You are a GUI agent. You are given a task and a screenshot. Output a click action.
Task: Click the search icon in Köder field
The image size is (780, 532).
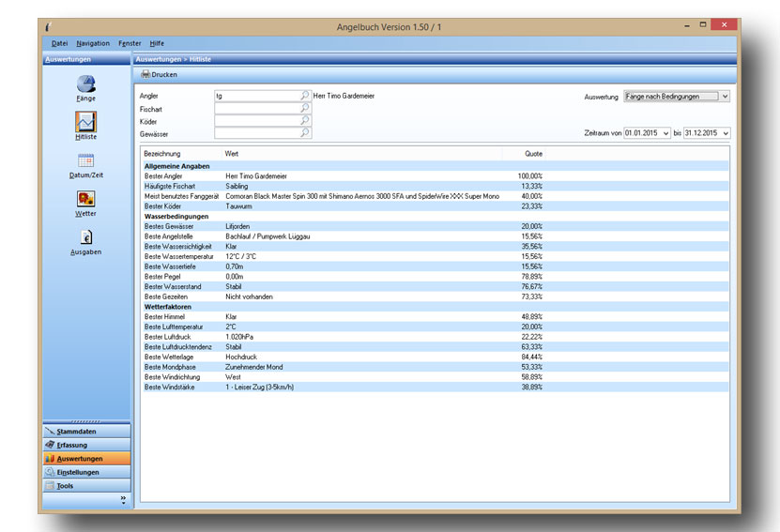tap(304, 121)
